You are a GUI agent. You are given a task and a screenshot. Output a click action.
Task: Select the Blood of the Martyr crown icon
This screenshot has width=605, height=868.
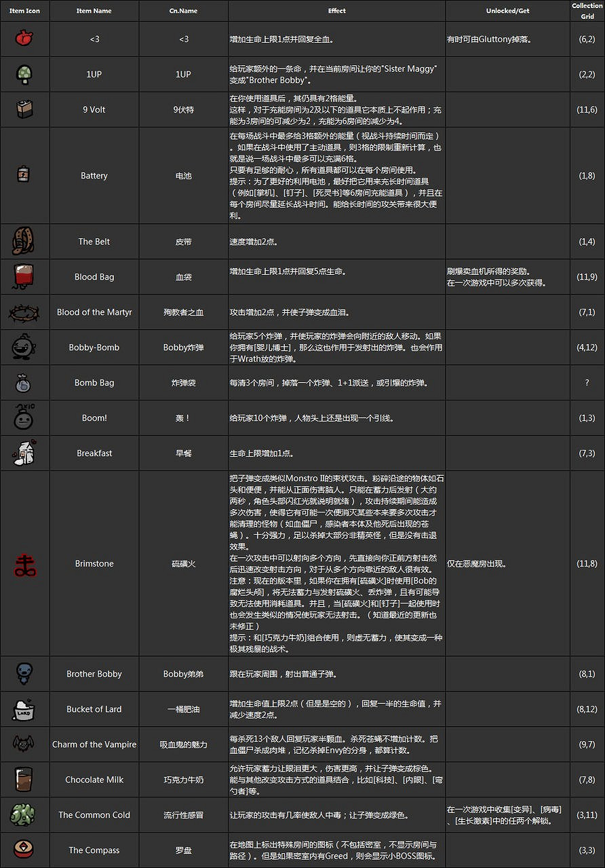(x=24, y=312)
